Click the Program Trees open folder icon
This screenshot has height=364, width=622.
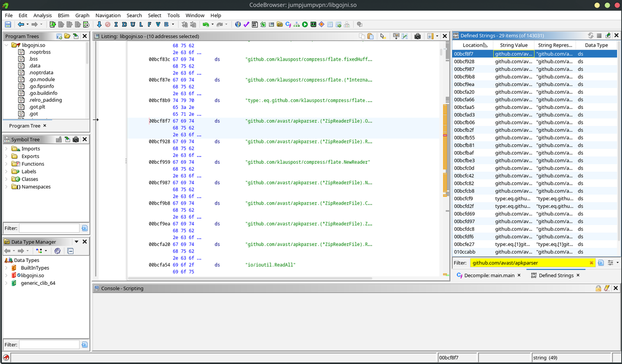tap(68, 36)
